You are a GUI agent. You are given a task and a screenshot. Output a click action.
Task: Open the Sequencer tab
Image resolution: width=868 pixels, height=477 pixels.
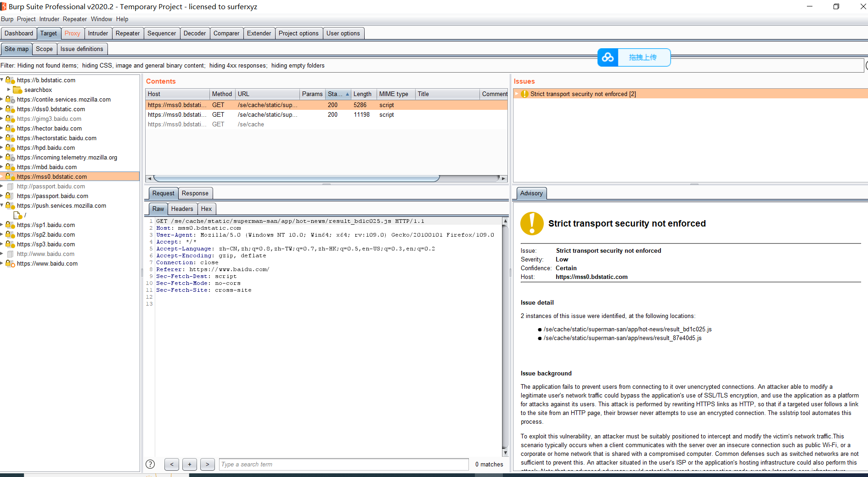(162, 33)
